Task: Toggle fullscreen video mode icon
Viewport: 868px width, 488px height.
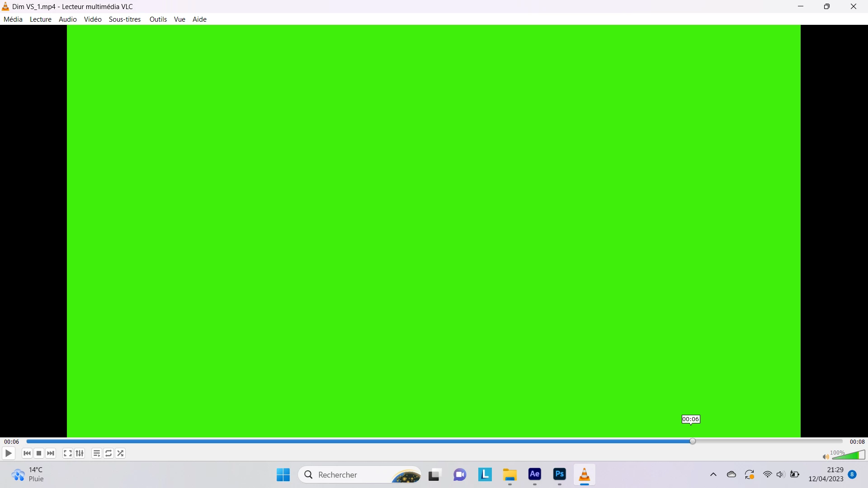Action: 68,453
